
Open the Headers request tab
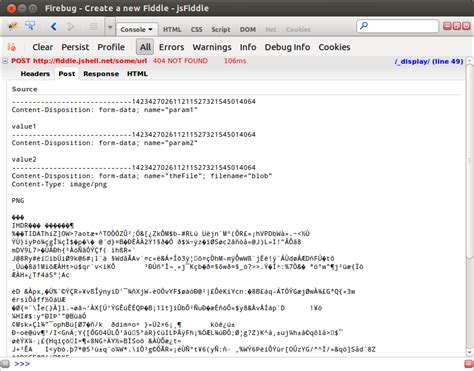[35, 74]
